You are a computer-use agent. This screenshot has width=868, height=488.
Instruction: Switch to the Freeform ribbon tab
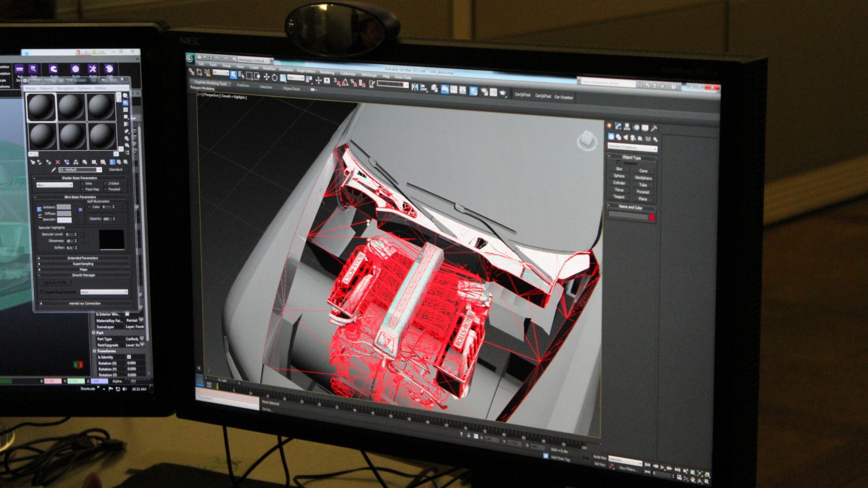point(243,85)
